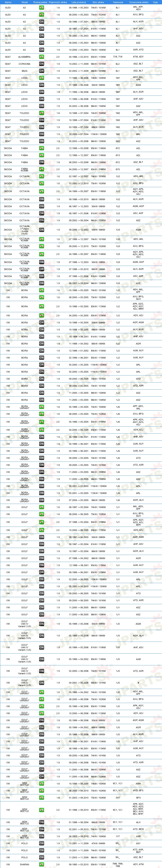Click body code 7V8, 7V9
Viewport: 162px width, 868px height.
click(118, 57)
